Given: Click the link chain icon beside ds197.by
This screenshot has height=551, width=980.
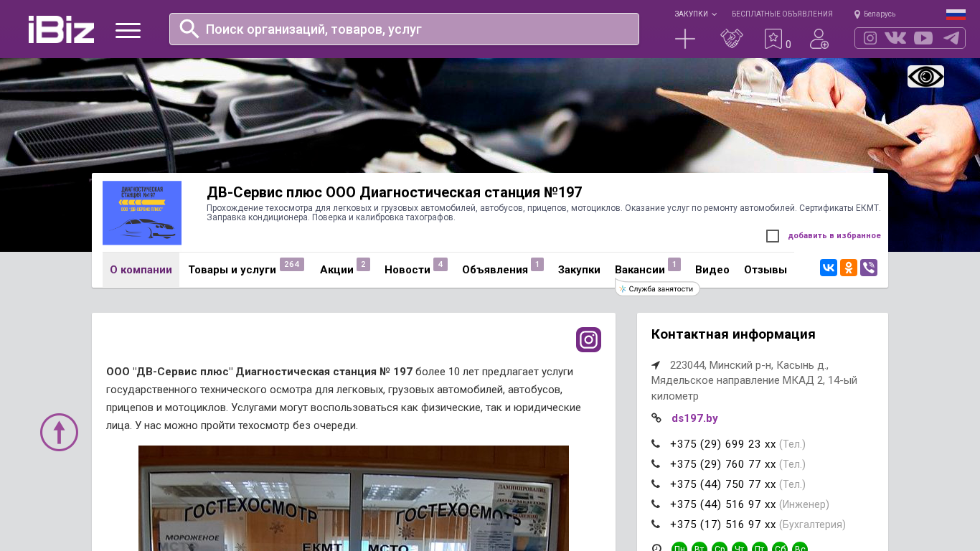Looking at the screenshot, I should 656,418.
